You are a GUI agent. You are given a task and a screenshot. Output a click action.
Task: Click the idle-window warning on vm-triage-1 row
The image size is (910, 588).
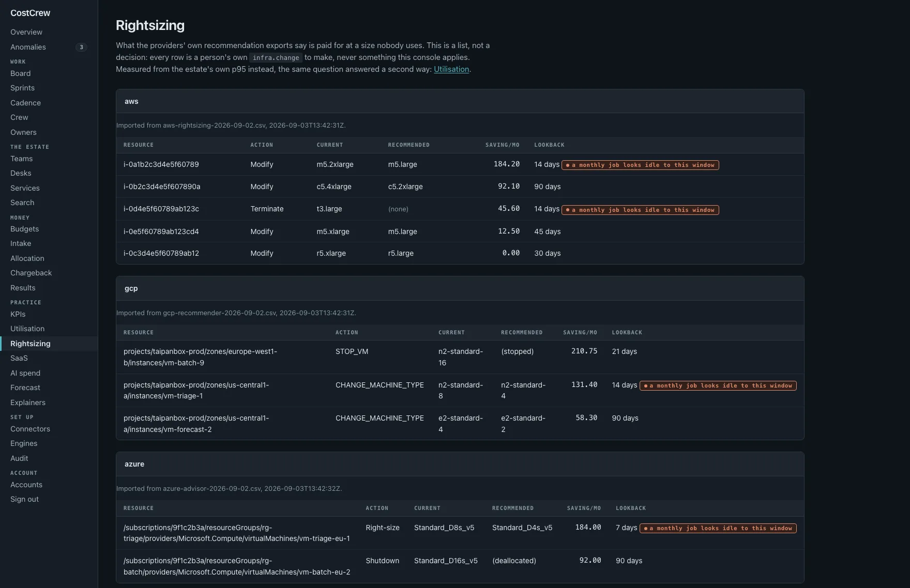click(x=718, y=385)
